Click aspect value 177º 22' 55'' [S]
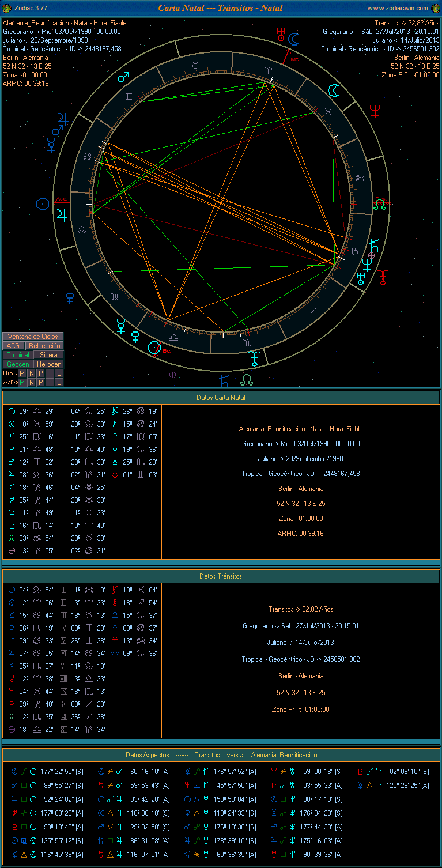This screenshot has width=442, height=868. pyautogui.click(x=61, y=772)
